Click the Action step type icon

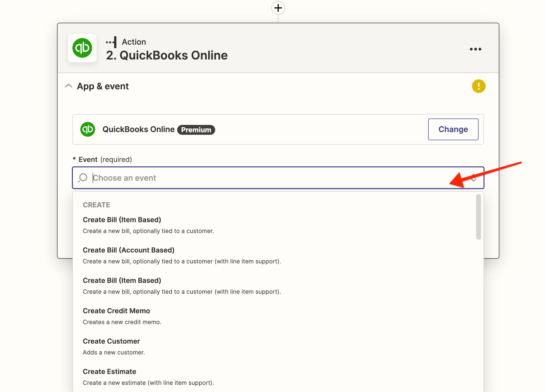111,42
